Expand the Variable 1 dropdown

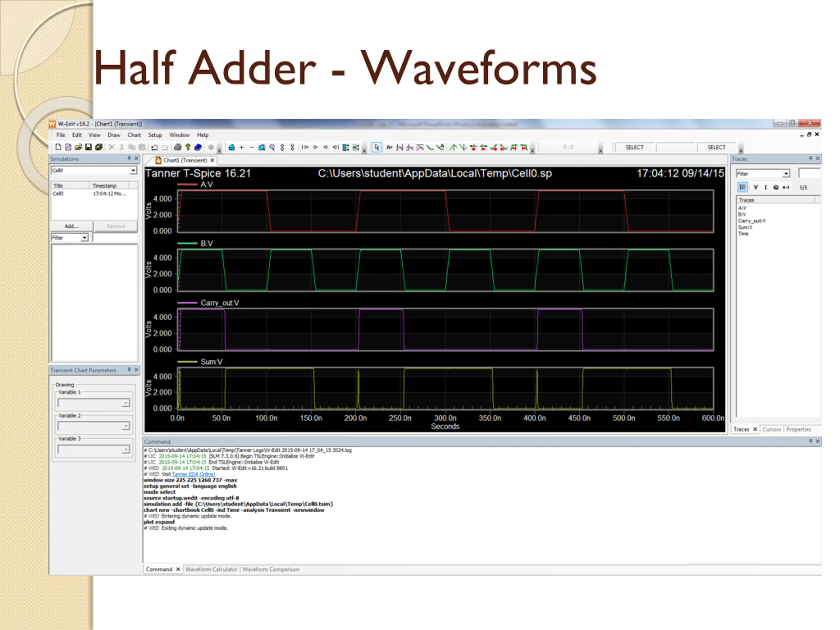[x=126, y=403]
